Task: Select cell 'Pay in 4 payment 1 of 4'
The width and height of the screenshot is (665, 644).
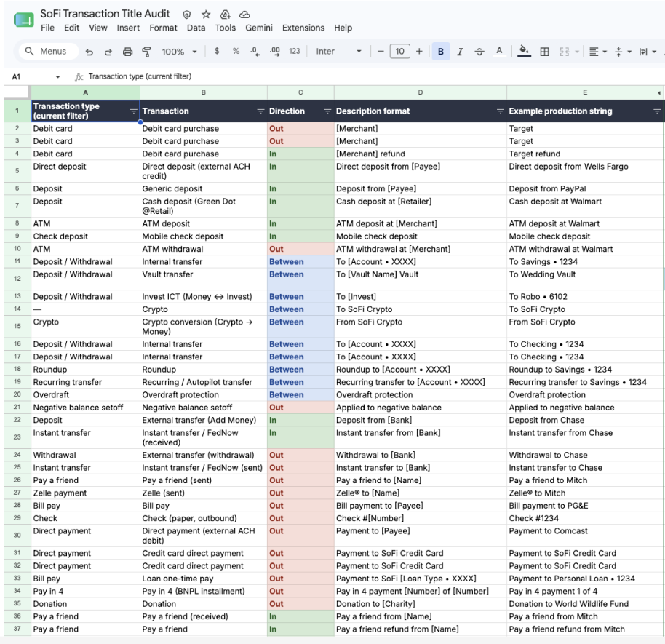Action: click(585, 591)
